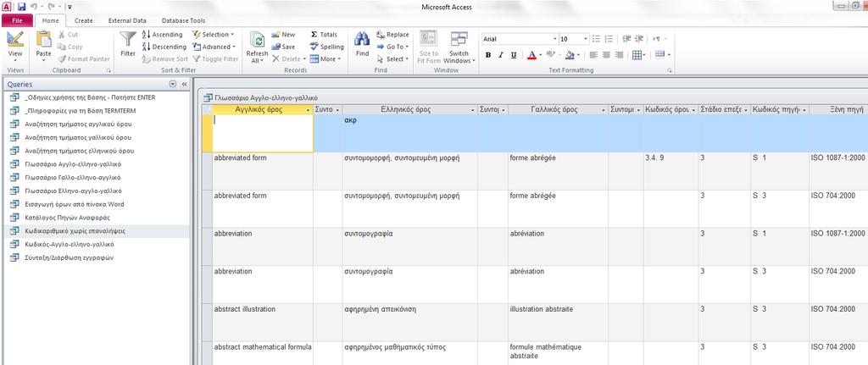Collapse the navigation pane with shutter button
The height and width of the screenshot is (365, 868).
[184, 84]
